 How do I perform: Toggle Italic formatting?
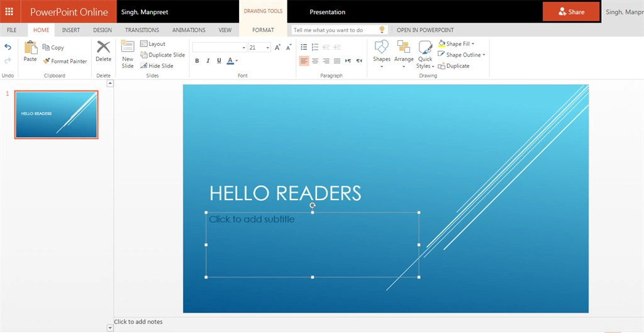click(x=208, y=61)
